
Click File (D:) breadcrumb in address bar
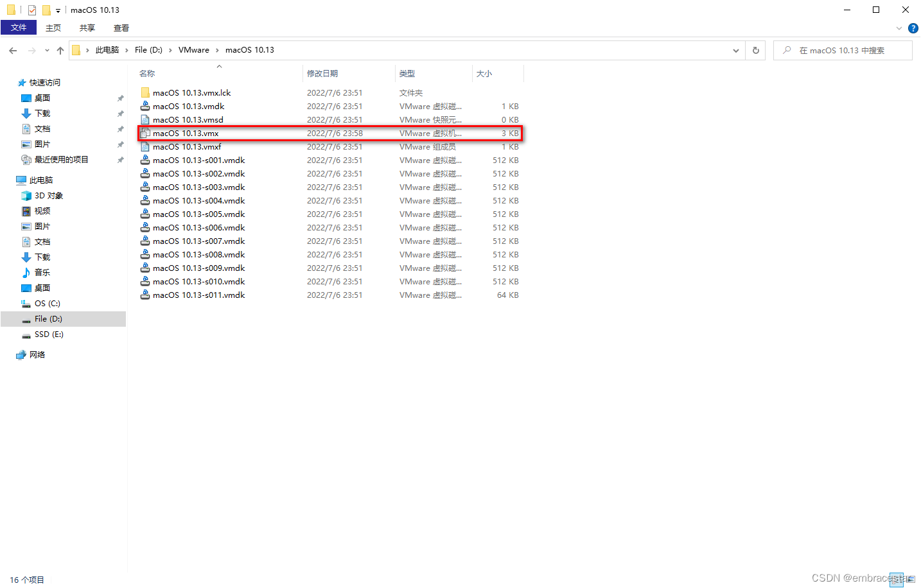click(148, 50)
